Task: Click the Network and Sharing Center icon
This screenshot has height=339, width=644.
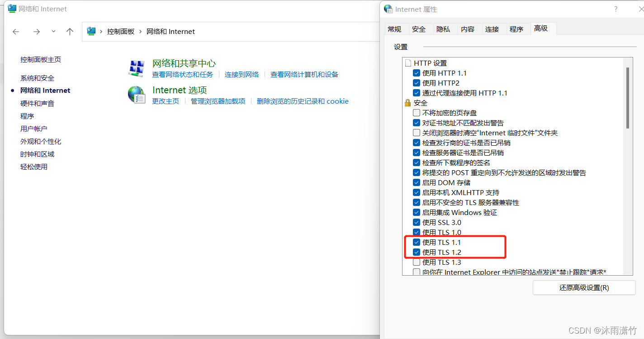Action: [x=137, y=68]
